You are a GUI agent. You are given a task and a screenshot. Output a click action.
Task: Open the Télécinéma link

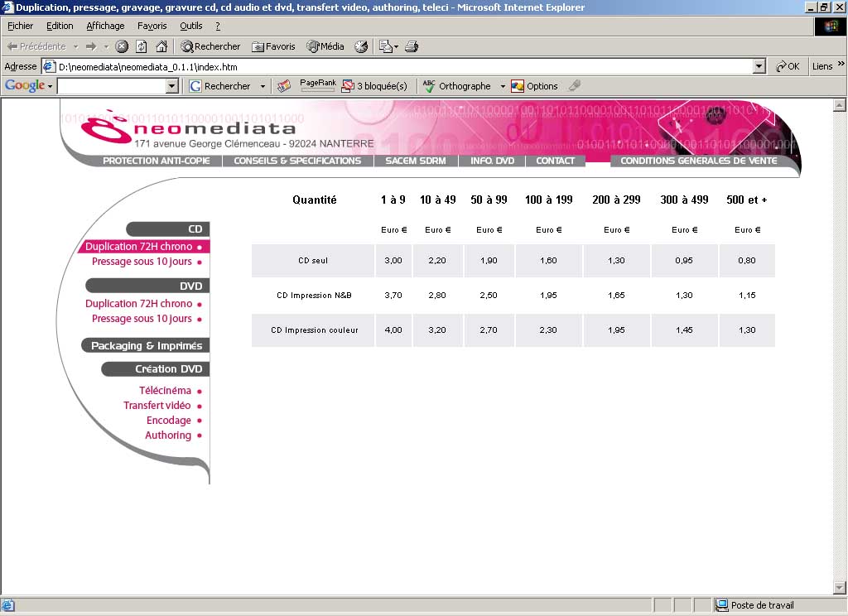pyautogui.click(x=170, y=390)
